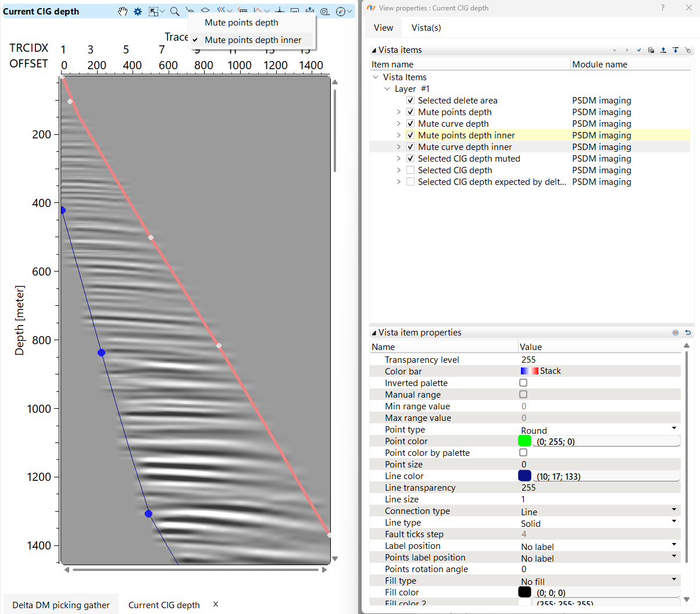
Task: Expand the Mute curve depth tree item
Action: click(399, 124)
